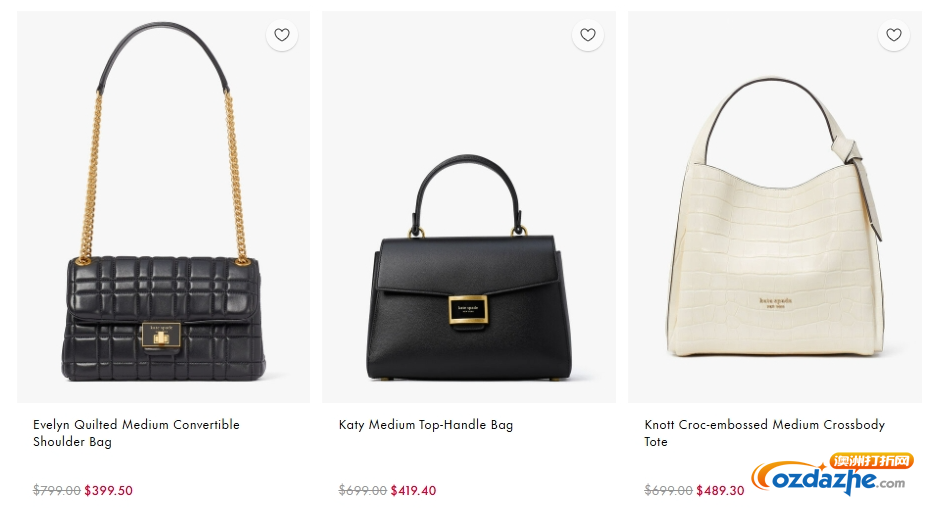Click the crossed-out $699.00 Katy bag price
Image resolution: width=936 pixels, height=508 pixels.
363,490
